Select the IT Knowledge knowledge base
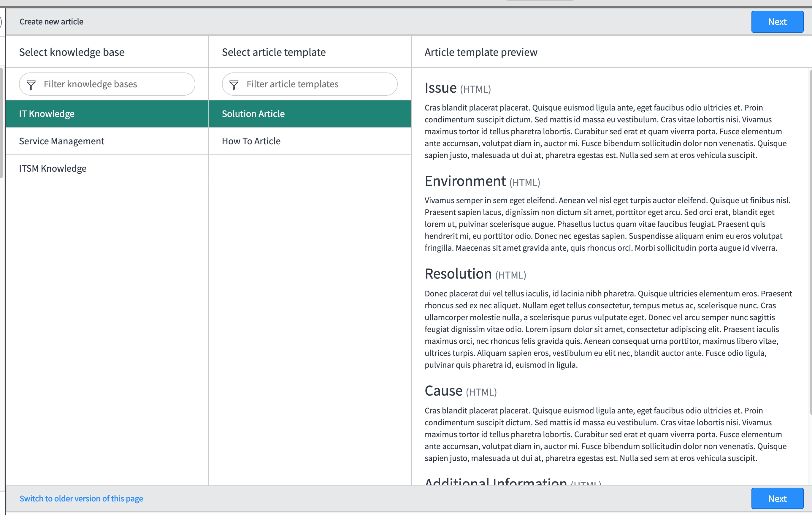This screenshot has width=812, height=515. coord(107,114)
